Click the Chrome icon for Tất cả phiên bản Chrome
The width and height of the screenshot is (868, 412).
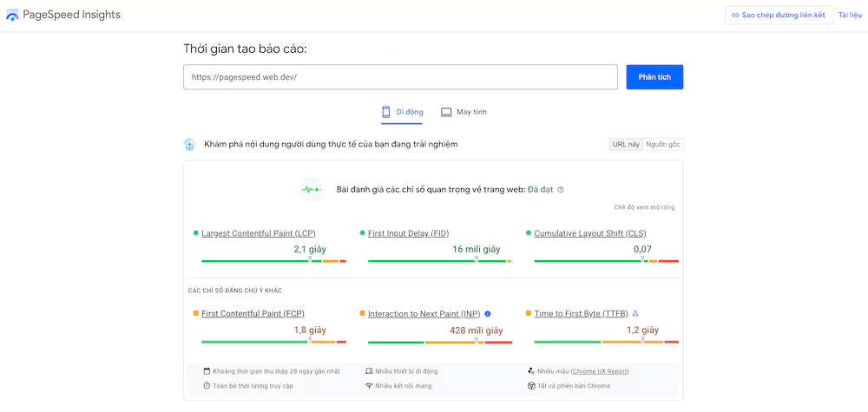531,385
